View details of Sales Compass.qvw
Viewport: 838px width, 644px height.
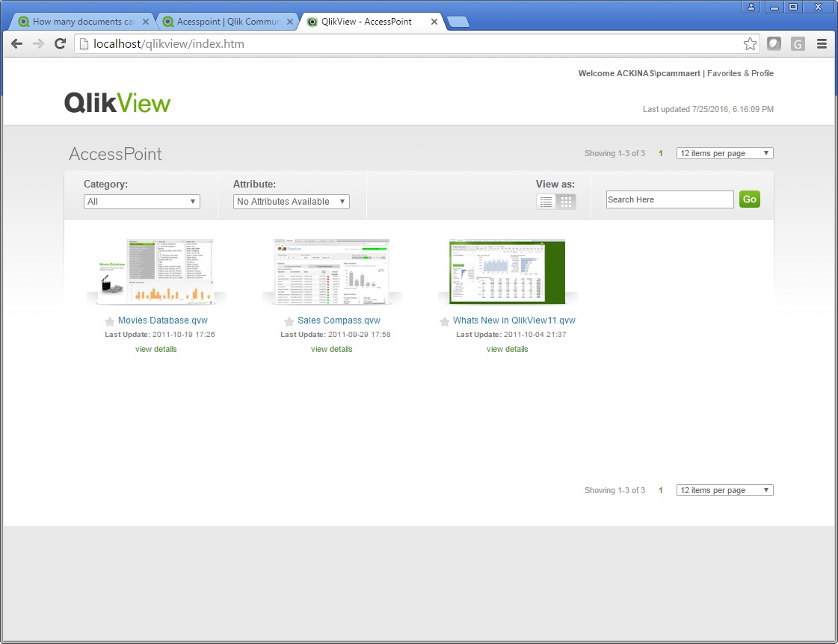click(x=332, y=349)
